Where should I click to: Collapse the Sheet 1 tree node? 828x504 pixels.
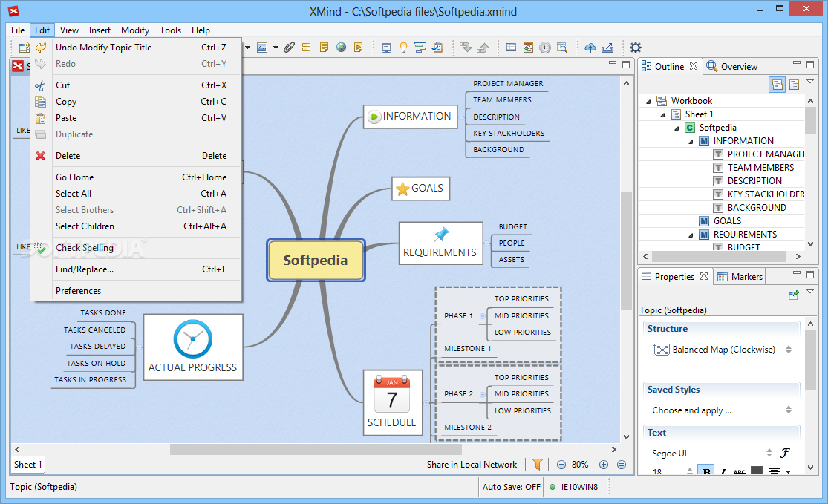click(662, 114)
